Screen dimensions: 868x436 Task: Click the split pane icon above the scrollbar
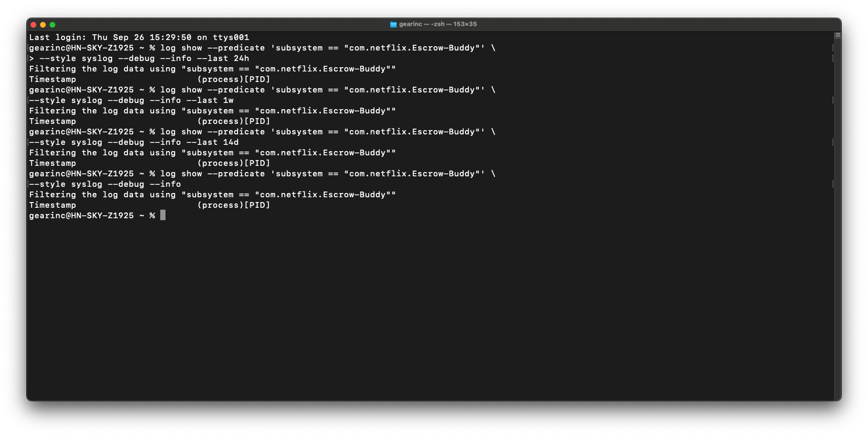coord(837,35)
